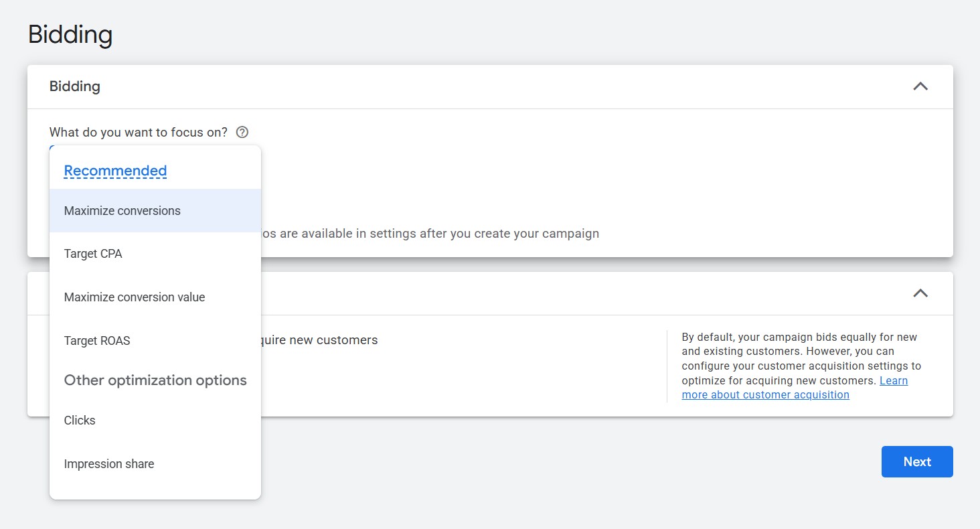
Task: Click 'What do you want to focus on?' label
Action: click(139, 132)
